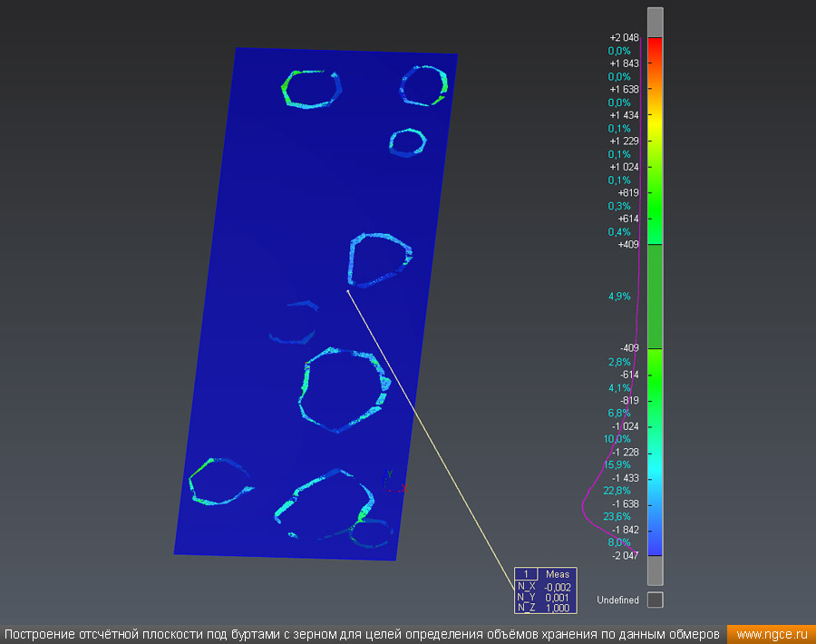Click the N_Z value 1,000
Screen dimensions: 816x644
pyautogui.click(x=558, y=608)
